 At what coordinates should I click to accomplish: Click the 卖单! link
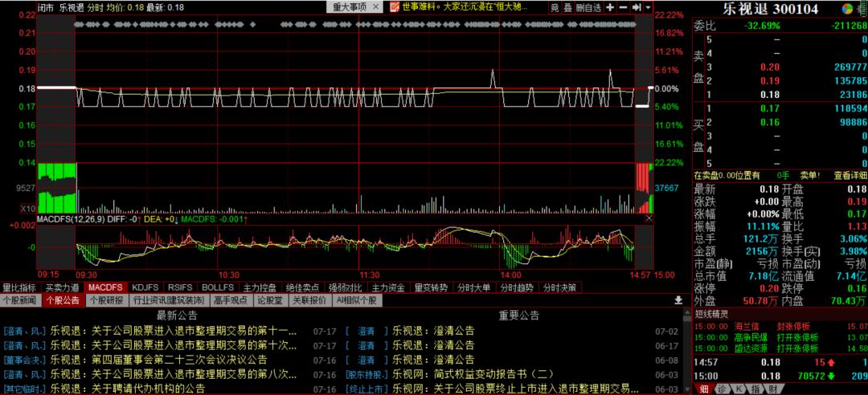(809, 175)
